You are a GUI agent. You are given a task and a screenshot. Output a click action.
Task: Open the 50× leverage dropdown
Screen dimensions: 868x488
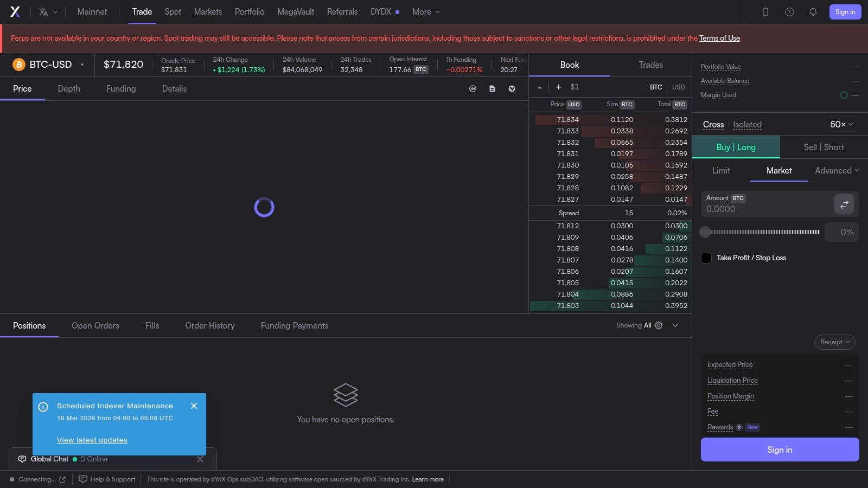[x=841, y=125]
